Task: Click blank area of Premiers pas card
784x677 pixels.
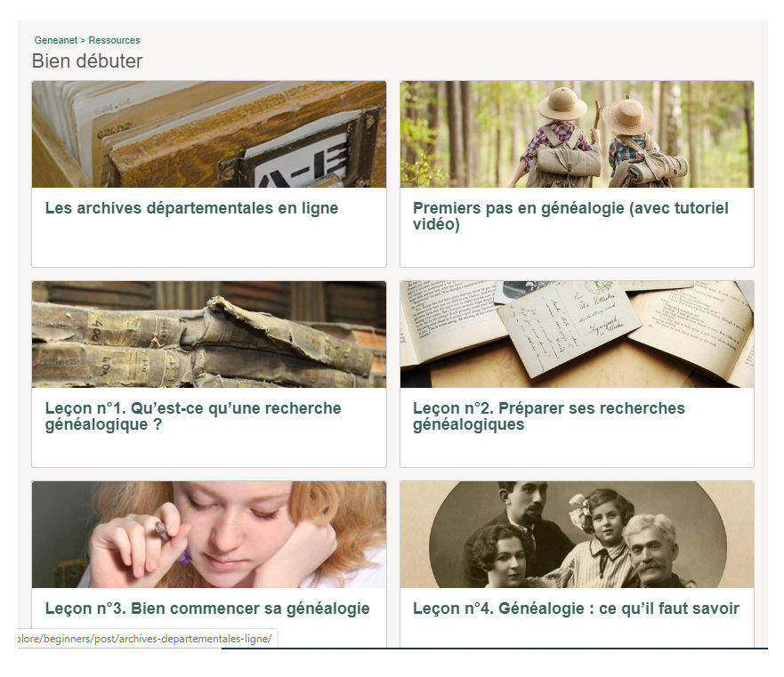Action: (x=577, y=250)
